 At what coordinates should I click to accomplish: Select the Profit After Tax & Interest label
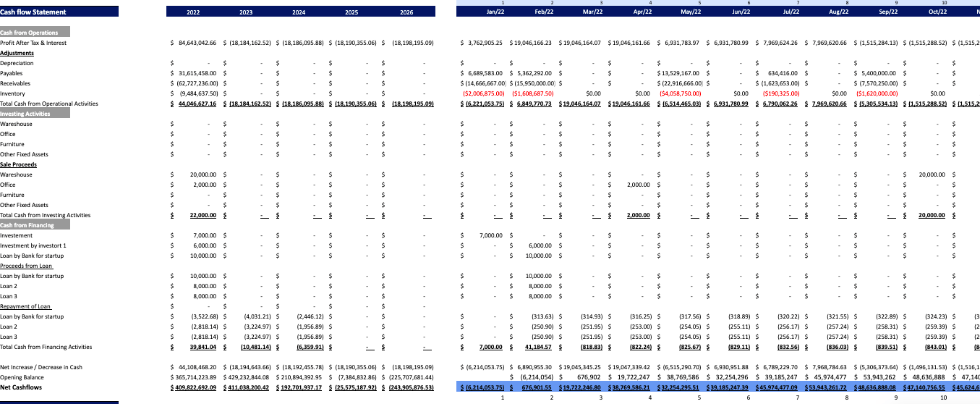33,43
